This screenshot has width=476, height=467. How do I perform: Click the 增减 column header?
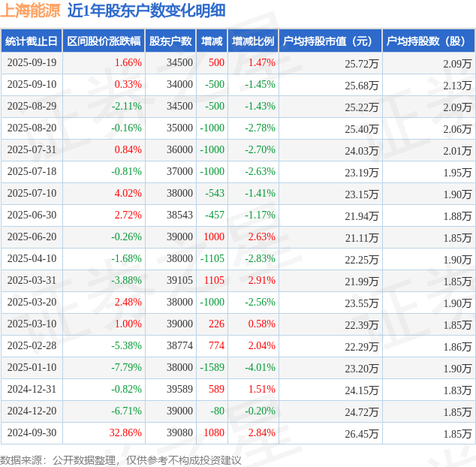[x=212, y=41]
